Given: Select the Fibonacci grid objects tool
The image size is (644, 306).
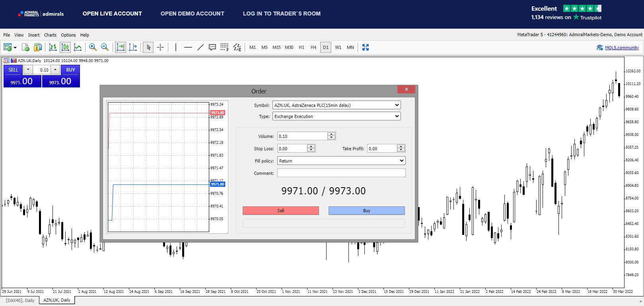Looking at the screenshot, I should [225, 47].
